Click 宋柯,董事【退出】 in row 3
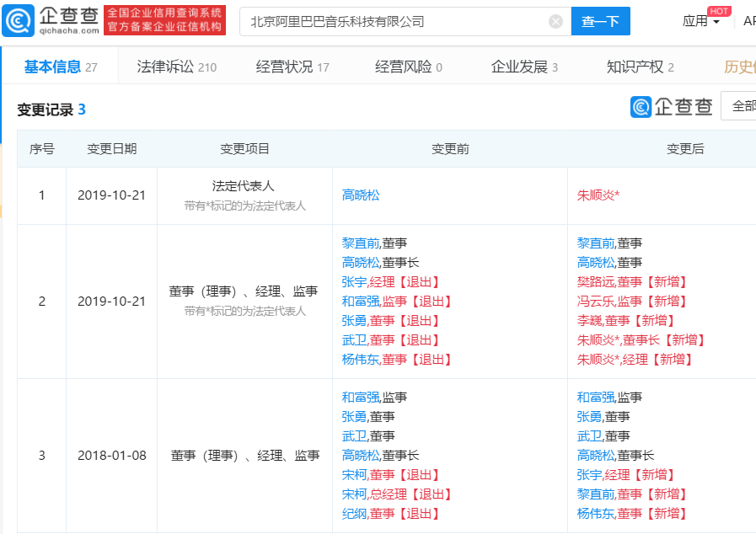Image resolution: width=756 pixels, height=534 pixels. [x=390, y=475]
